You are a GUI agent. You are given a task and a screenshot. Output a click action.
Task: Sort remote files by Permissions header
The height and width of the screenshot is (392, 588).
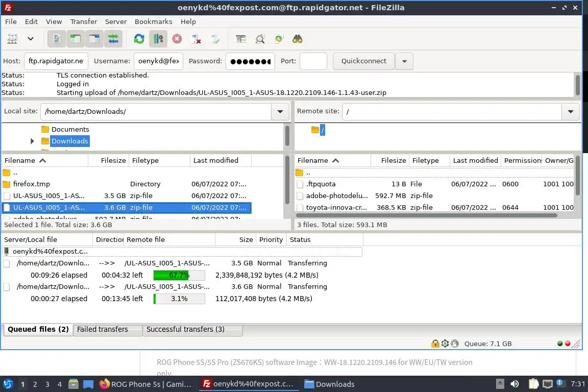[x=522, y=161]
